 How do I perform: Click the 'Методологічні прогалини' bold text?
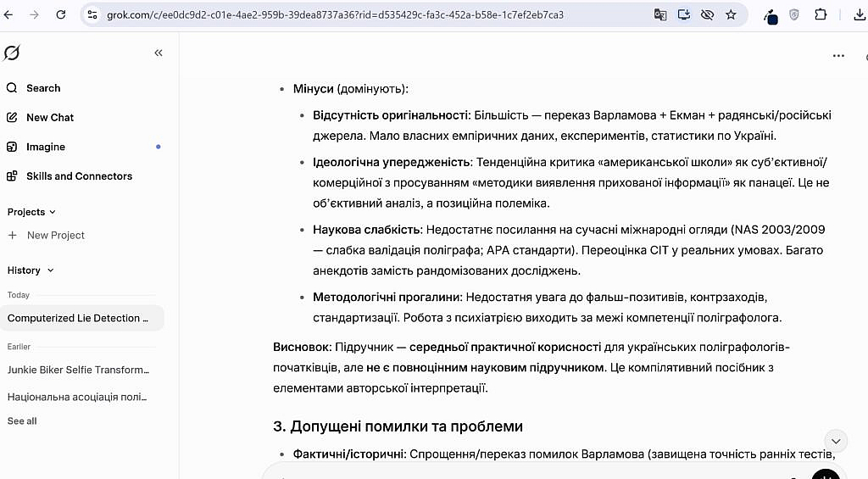pyautogui.click(x=386, y=298)
